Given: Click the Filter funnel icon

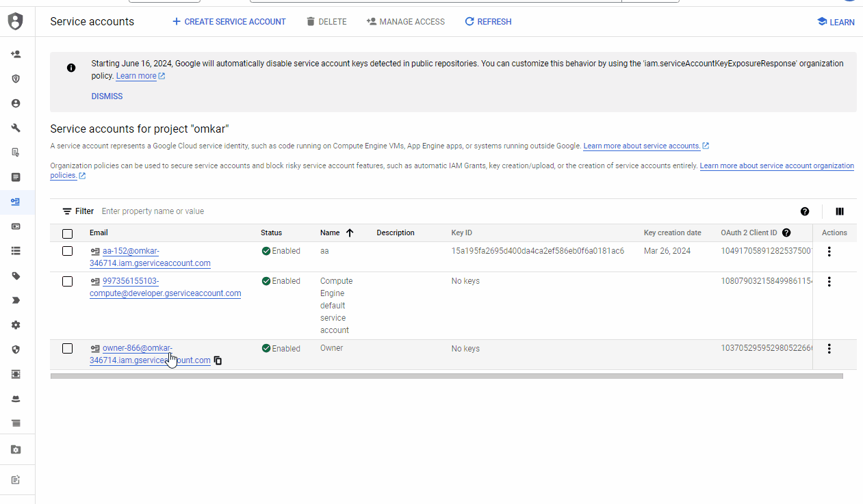Looking at the screenshot, I should click(67, 211).
